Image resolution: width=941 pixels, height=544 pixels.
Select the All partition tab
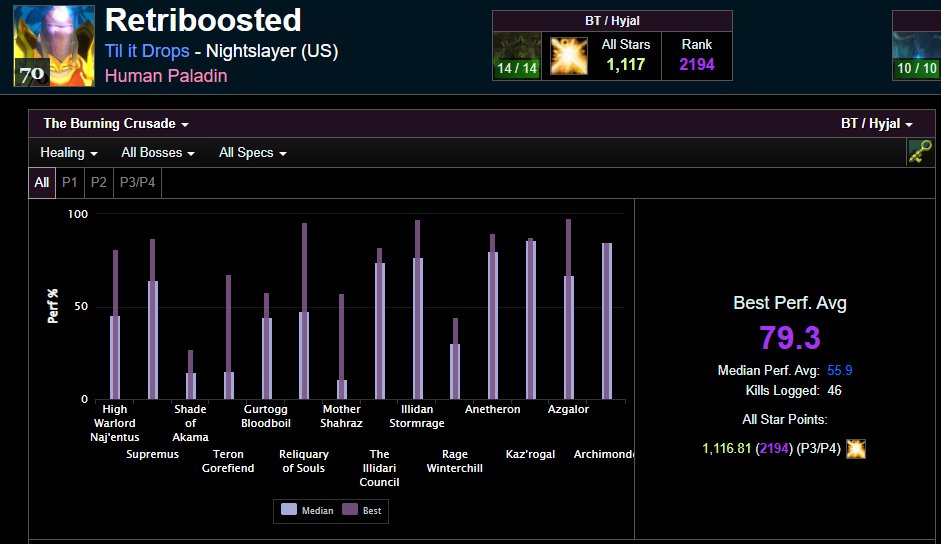click(x=41, y=183)
